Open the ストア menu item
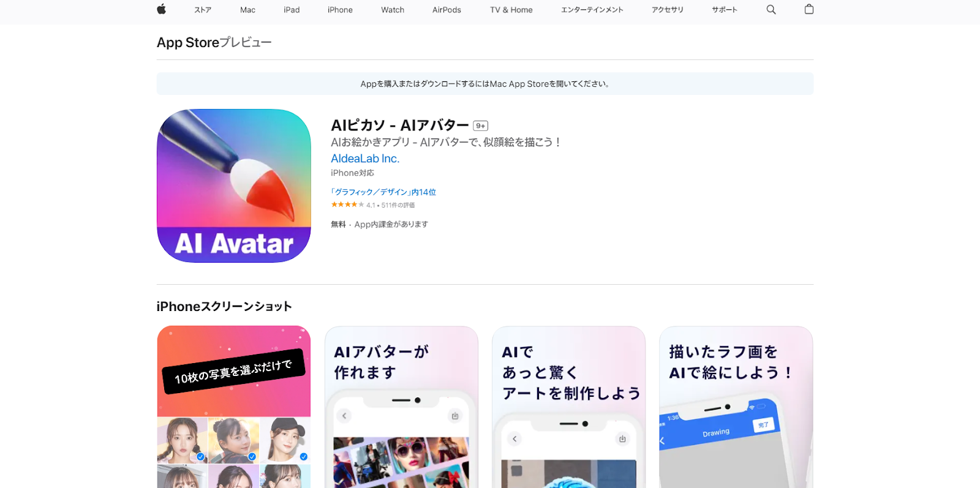 coord(203,10)
